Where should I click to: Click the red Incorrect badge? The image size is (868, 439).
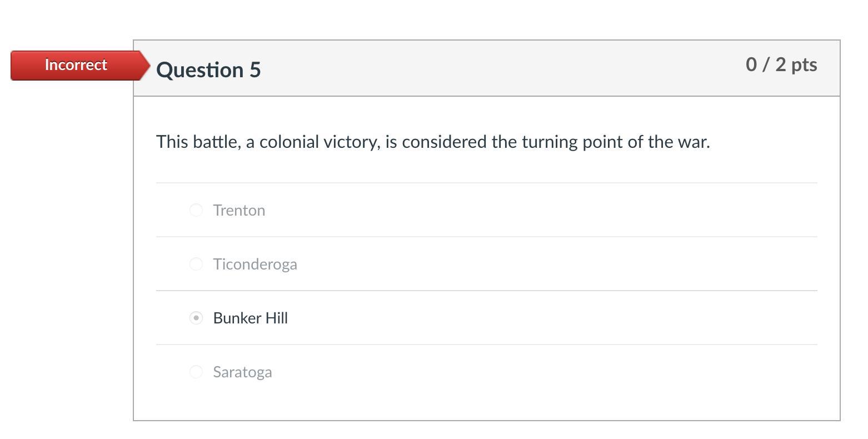[76, 65]
